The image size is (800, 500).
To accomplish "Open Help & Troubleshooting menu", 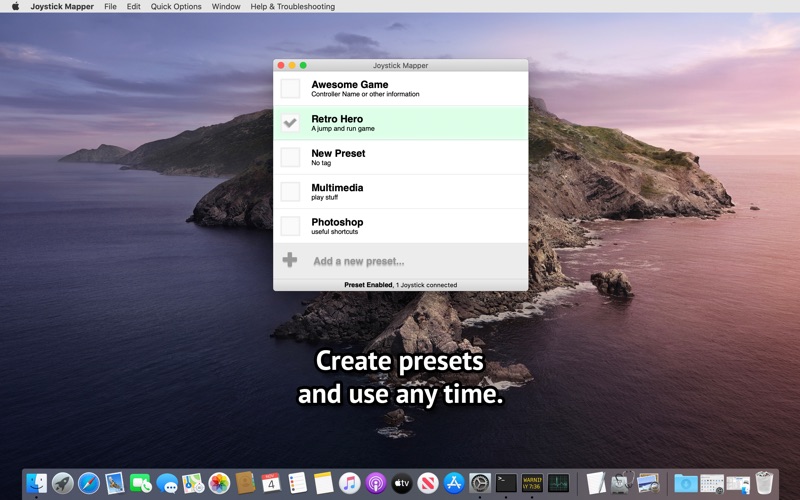I will coord(293,7).
